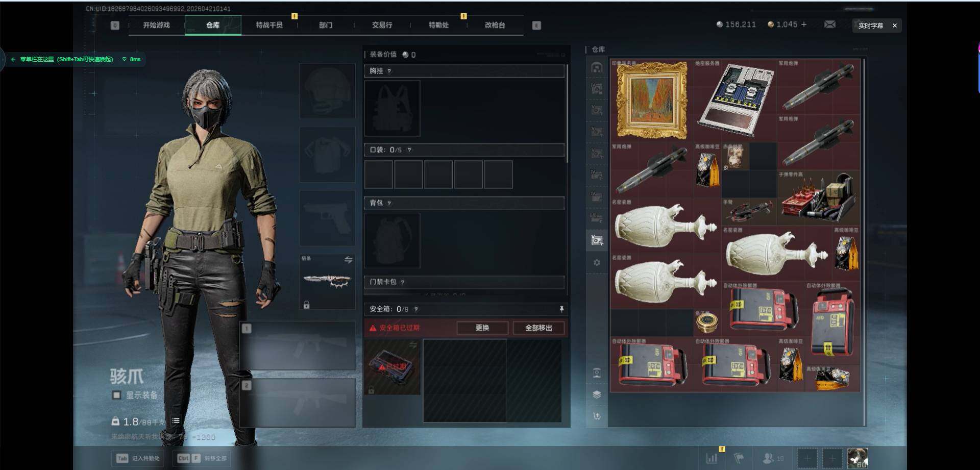
Task: Click the 全部移出 button
Action: [x=538, y=328]
